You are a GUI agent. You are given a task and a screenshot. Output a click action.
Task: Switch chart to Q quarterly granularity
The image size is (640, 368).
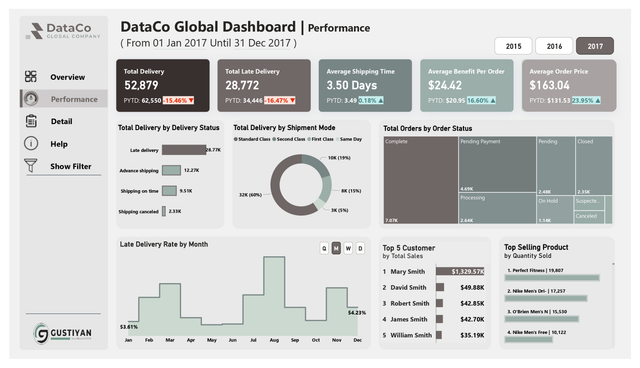click(324, 248)
